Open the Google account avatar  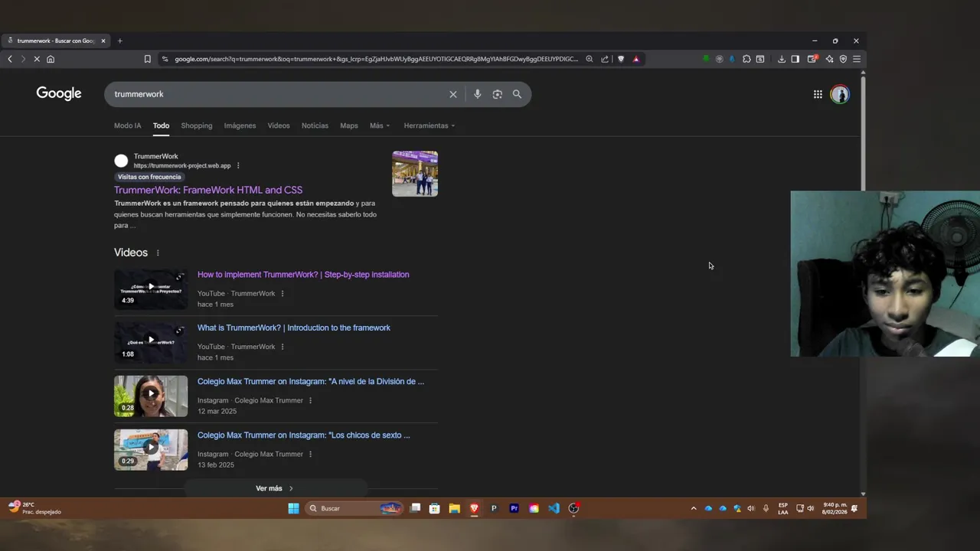(x=840, y=94)
